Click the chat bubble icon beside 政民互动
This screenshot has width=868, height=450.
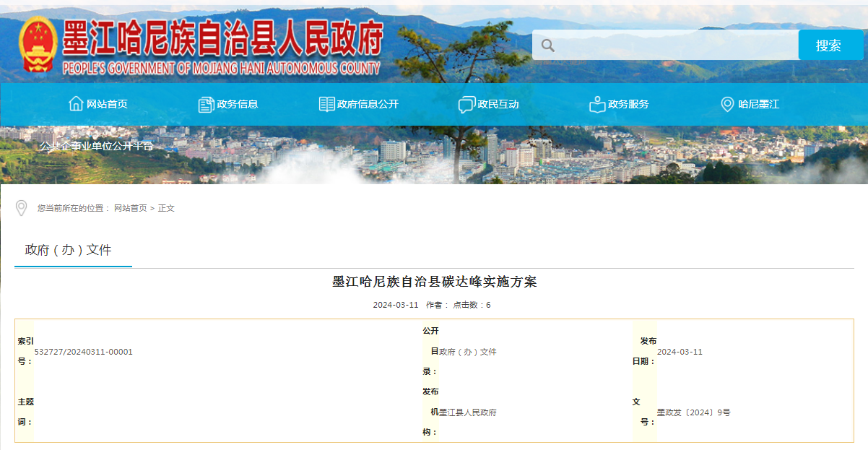pos(466,105)
